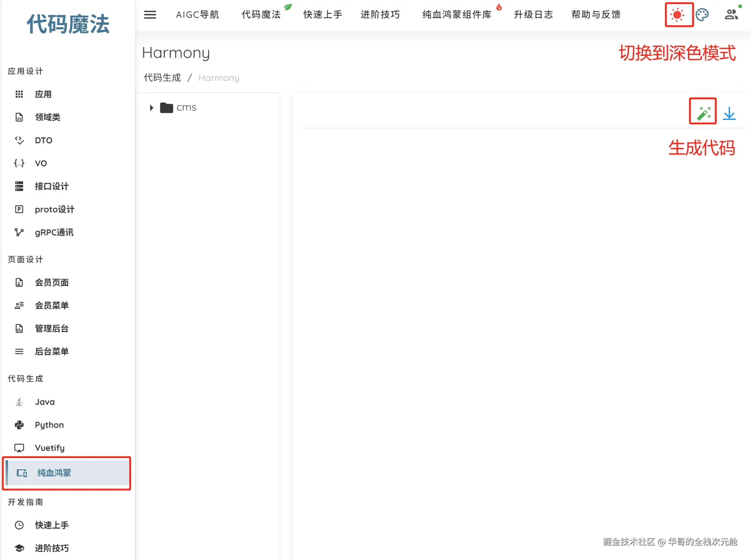Open Vuetify code generation item
751x560 pixels.
(50, 448)
